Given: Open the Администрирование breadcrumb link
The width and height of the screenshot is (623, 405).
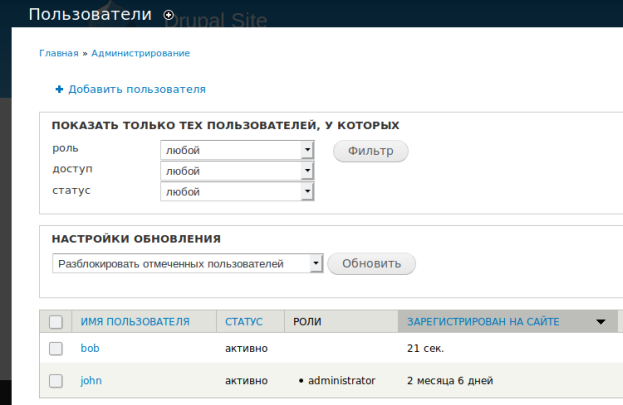Looking at the screenshot, I should pos(141,53).
